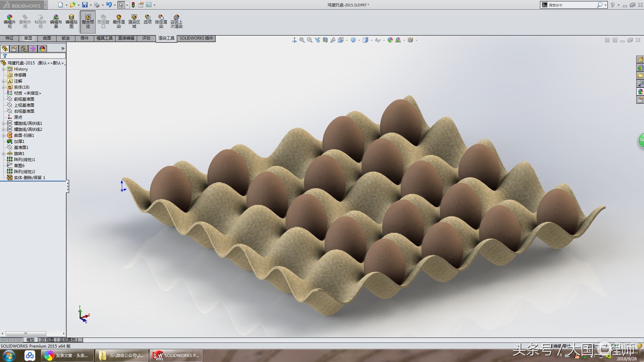644x362 pixels.
Task: Switch to the 曲面 tab
Action: [47, 38]
